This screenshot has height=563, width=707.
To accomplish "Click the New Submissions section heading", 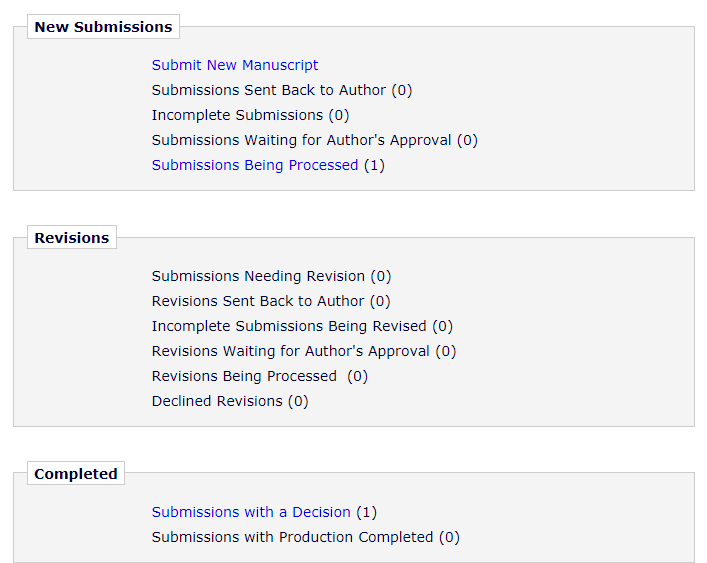I will coord(103,27).
